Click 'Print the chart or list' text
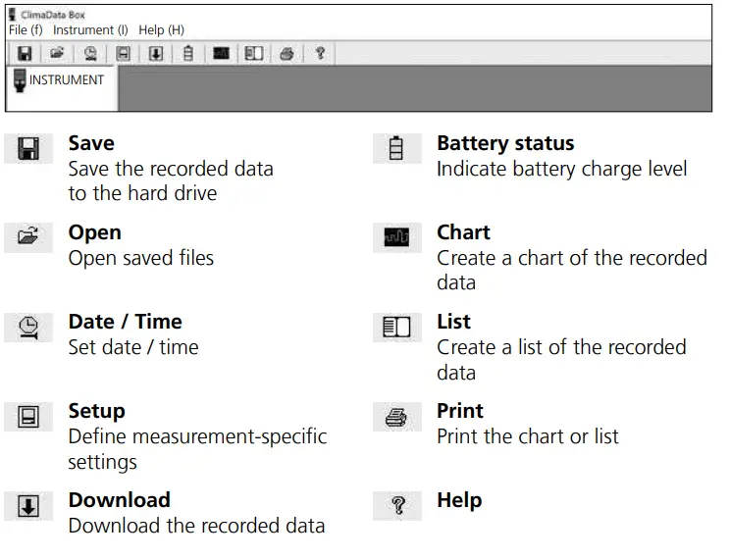Screen dimensions: 730x560 [528, 436]
